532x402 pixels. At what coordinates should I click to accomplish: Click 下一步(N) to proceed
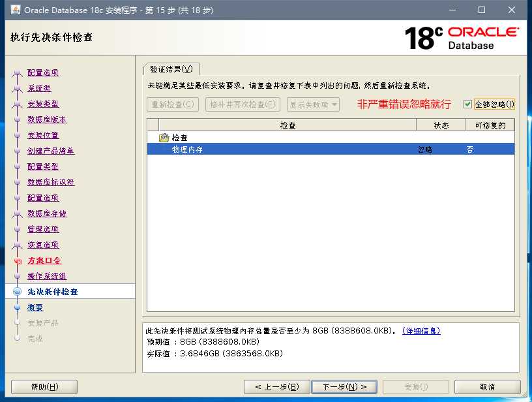344,387
